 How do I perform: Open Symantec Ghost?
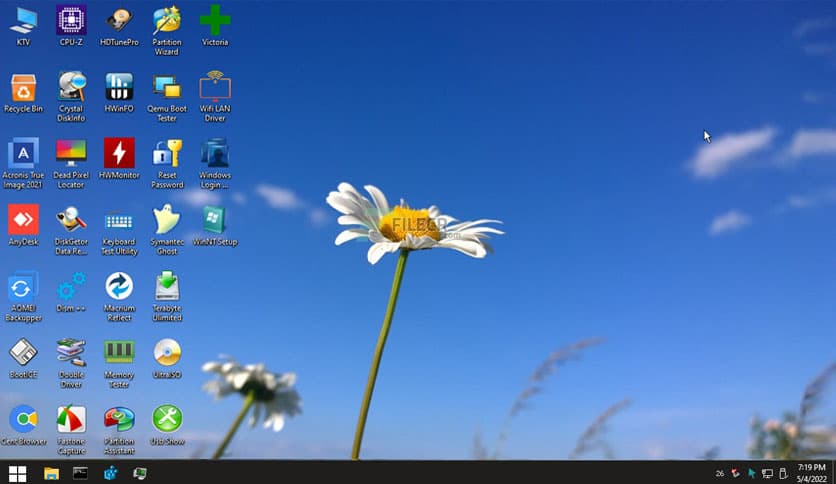pyautogui.click(x=167, y=230)
